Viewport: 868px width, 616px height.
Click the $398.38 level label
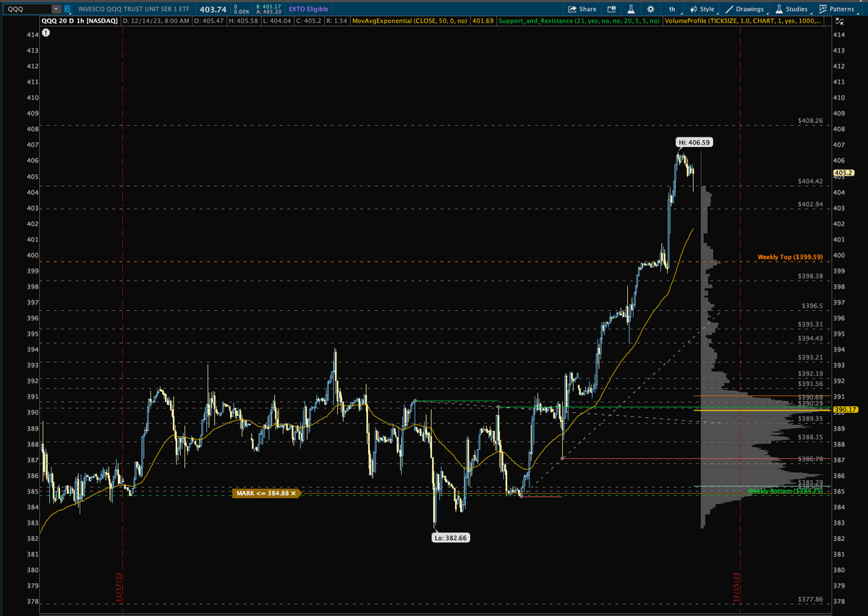(x=810, y=276)
